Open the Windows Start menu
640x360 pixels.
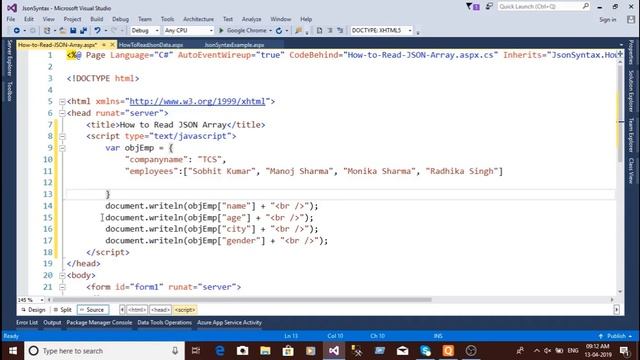coord(12,351)
